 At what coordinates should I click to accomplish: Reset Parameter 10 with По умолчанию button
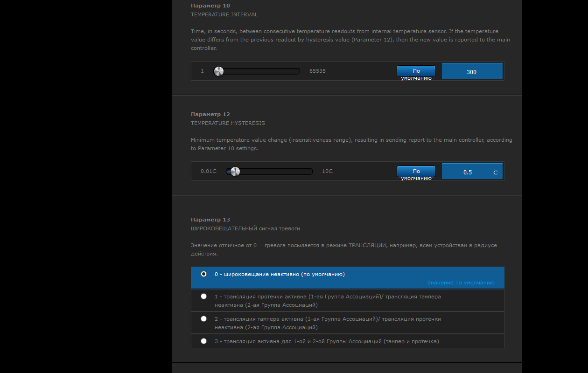pyautogui.click(x=416, y=71)
